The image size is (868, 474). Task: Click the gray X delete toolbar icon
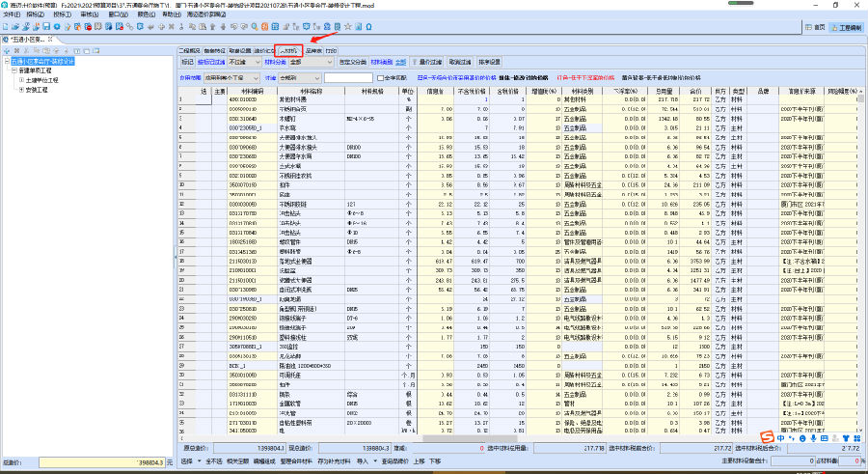tap(171, 26)
